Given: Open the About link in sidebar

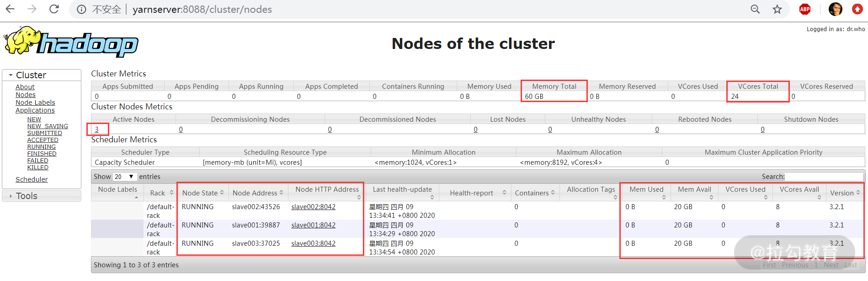Looking at the screenshot, I should coord(25,87).
